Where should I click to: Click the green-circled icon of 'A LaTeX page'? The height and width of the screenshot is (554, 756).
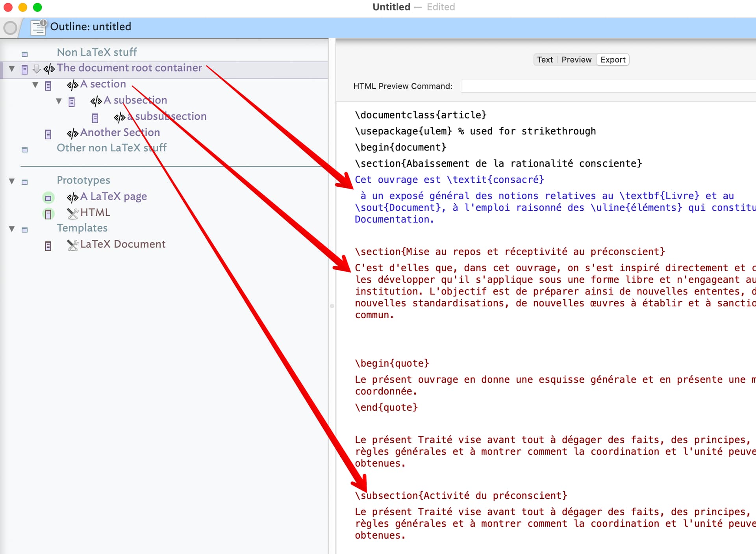coord(48,198)
